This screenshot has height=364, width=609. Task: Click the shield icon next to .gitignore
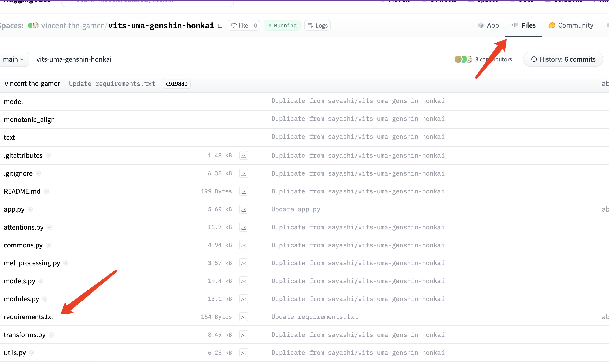(38, 173)
